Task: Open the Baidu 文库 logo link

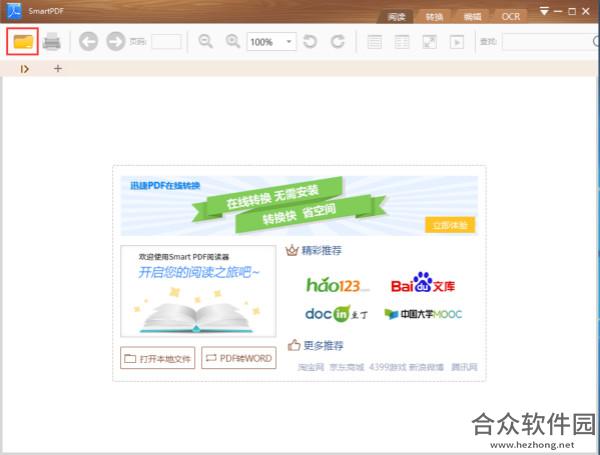Action: point(423,283)
